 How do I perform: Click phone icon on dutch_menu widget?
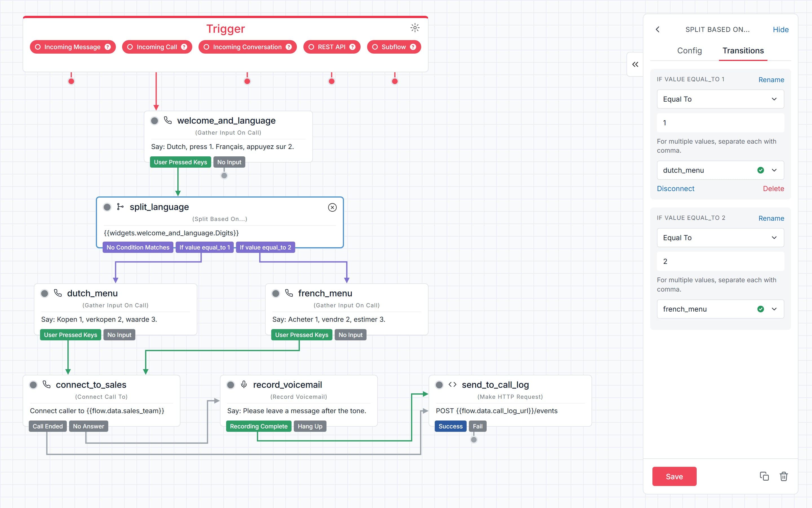[58, 293]
